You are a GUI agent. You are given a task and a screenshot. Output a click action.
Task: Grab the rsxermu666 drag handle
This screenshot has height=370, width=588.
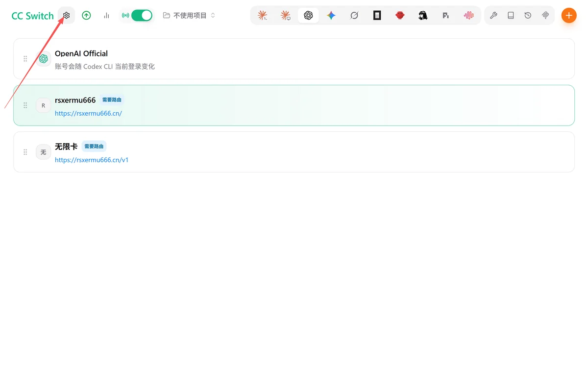25,105
